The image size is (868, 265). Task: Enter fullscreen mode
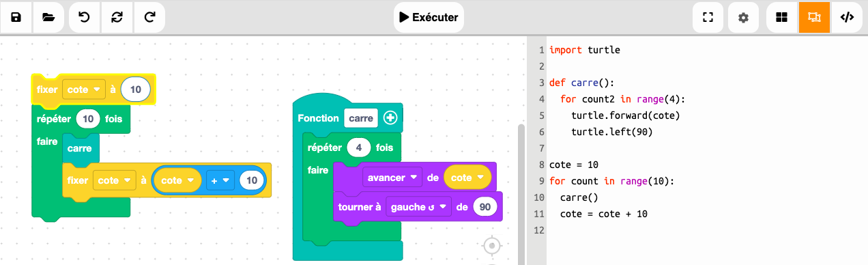(x=708, y=18)
